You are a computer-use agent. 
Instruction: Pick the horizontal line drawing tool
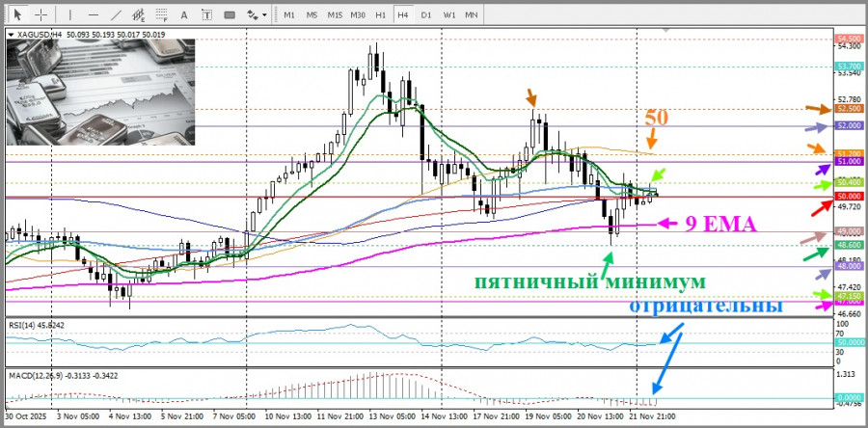tap(93, 14)
